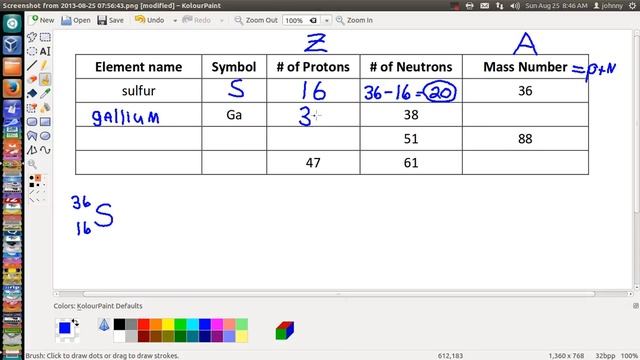Image resolution: width=640 pixels, height=360 pixels.
Task: Select the Connected Lines tool
Action: [32, 150]
